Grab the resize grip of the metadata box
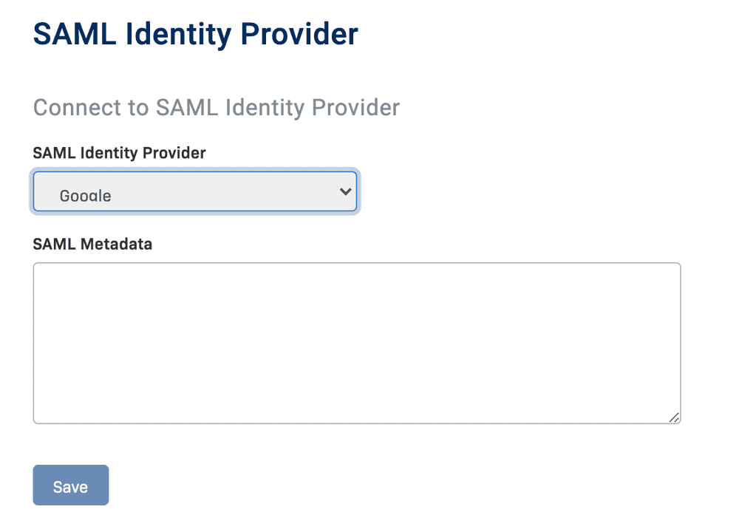The width and height of the screenshot is (756, 532). pyautogui.click(x=674, y=417)
